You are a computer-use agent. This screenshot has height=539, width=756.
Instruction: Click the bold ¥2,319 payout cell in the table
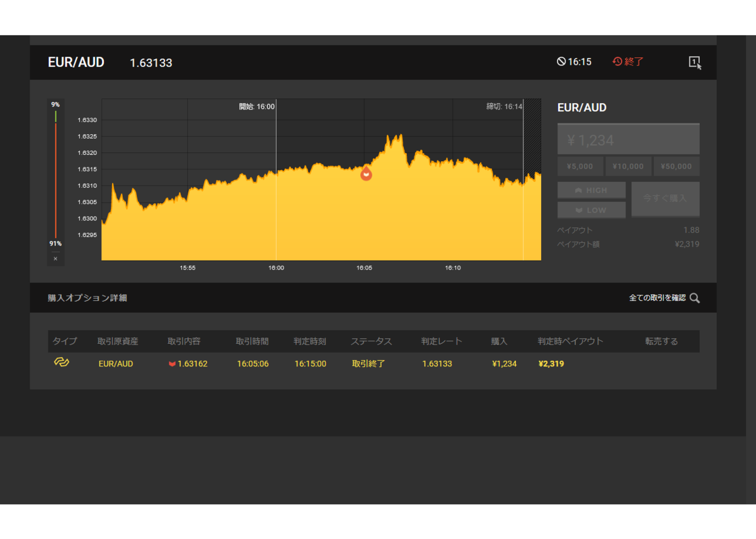pos(551,364)
